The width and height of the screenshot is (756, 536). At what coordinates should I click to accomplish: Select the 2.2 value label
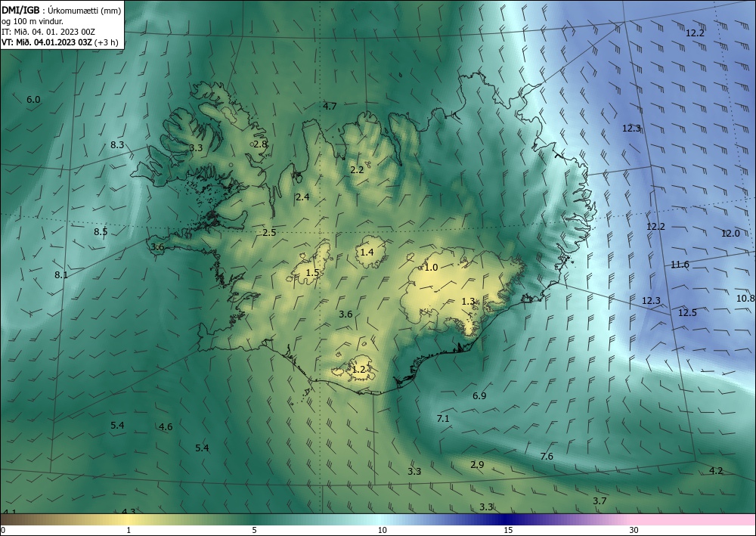point(357,169)
